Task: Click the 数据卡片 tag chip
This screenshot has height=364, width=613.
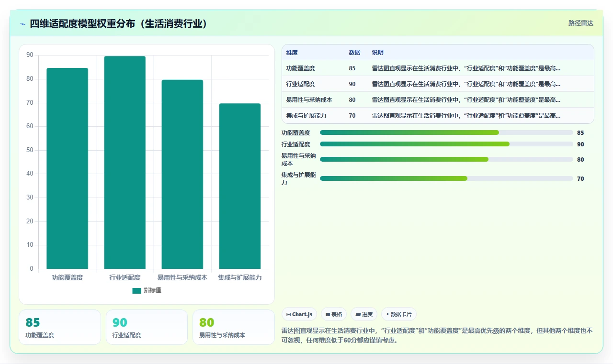Action: (399, 314)
